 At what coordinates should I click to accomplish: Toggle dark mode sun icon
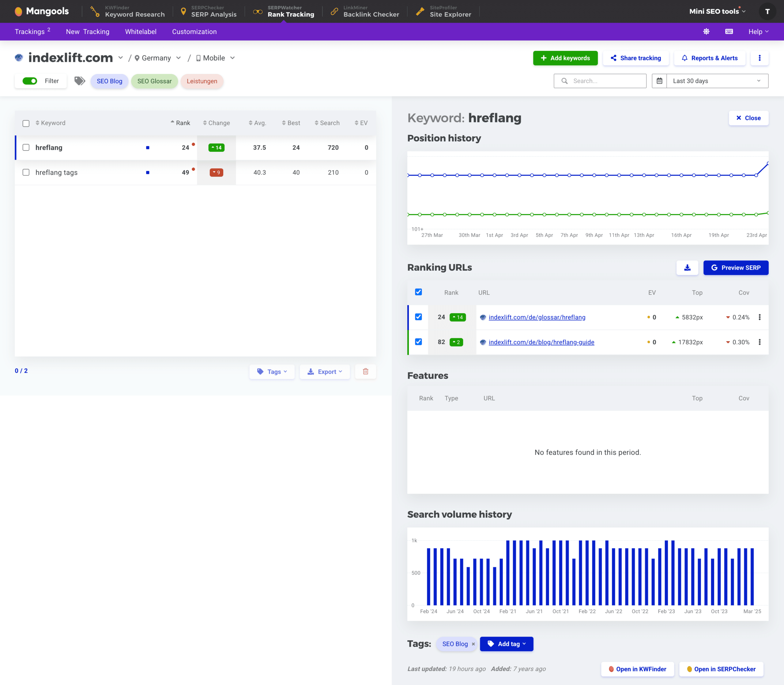click(706, 31)
